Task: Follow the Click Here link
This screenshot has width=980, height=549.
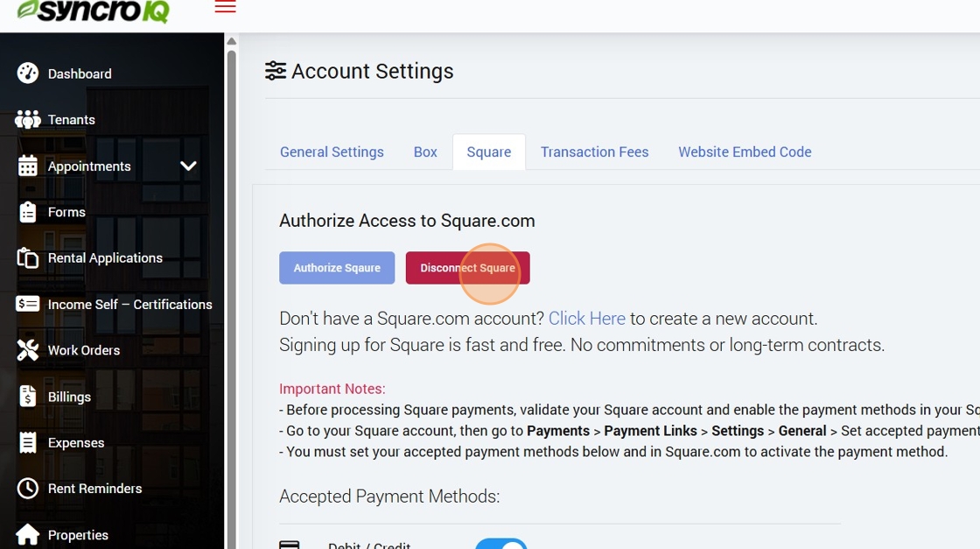Action: pyautogui.click(x=587, y=318)
